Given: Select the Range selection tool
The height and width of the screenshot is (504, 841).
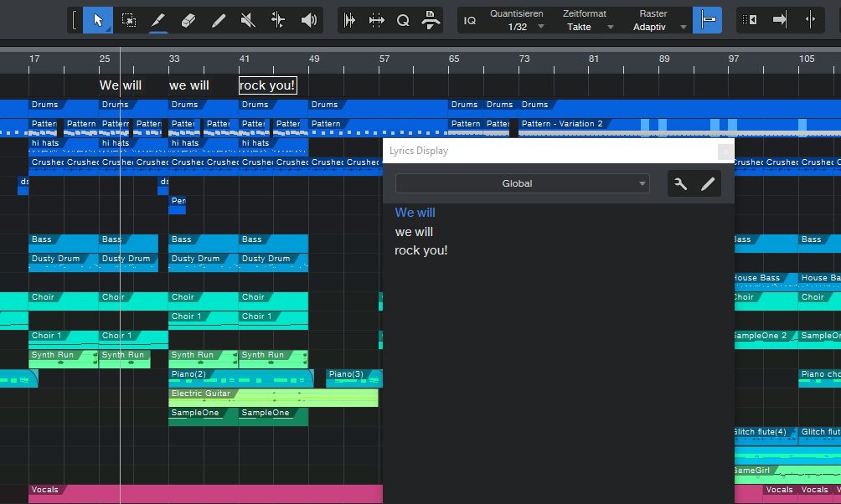Looking at the screenshot, I should click(129, 18).
